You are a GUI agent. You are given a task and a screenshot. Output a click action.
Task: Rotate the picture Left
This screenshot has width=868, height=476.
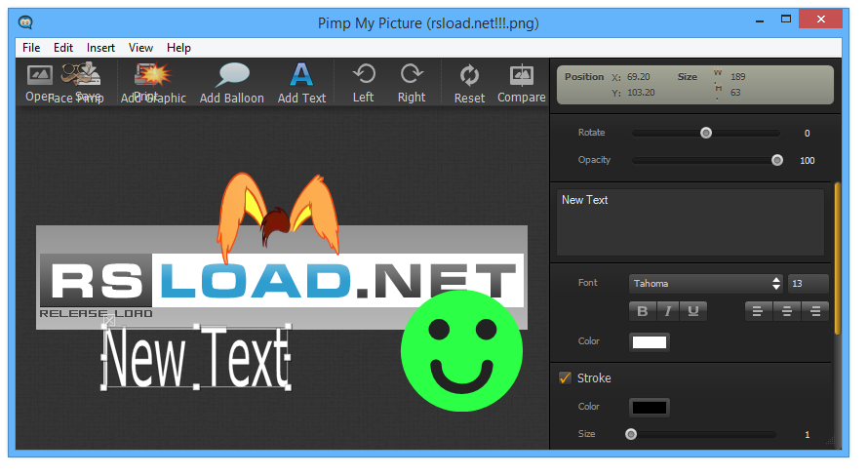click(x=364, y=84)
